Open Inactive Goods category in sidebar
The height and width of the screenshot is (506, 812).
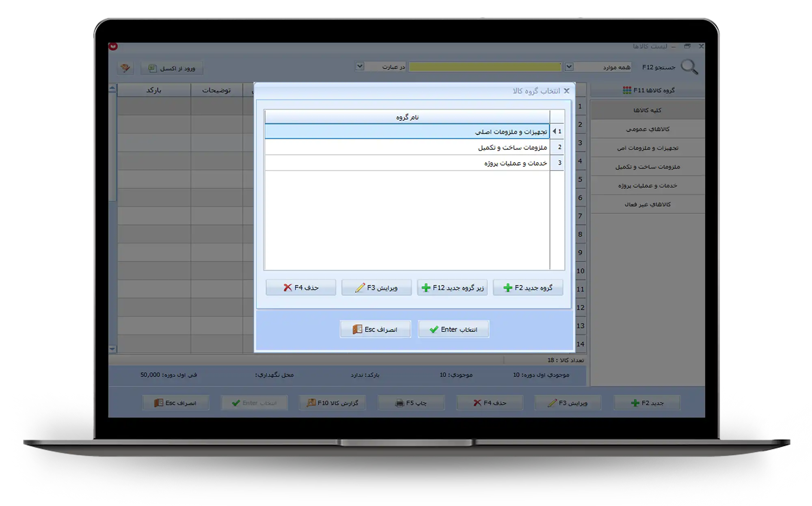[x=647, y=205]
